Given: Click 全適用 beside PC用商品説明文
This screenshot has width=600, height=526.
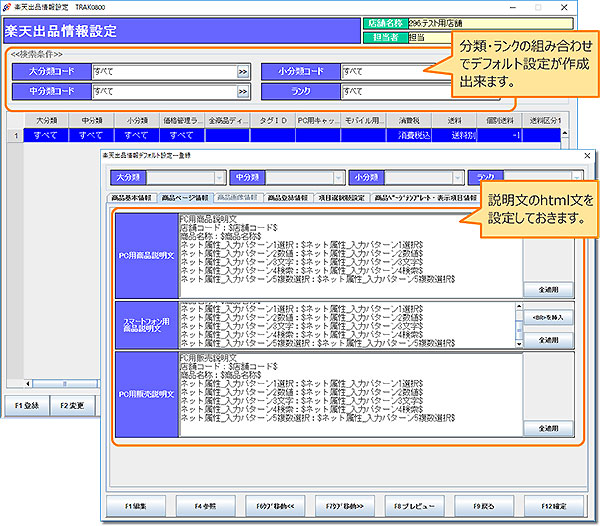Looking at the screenshot, I should tap(547, 288).
